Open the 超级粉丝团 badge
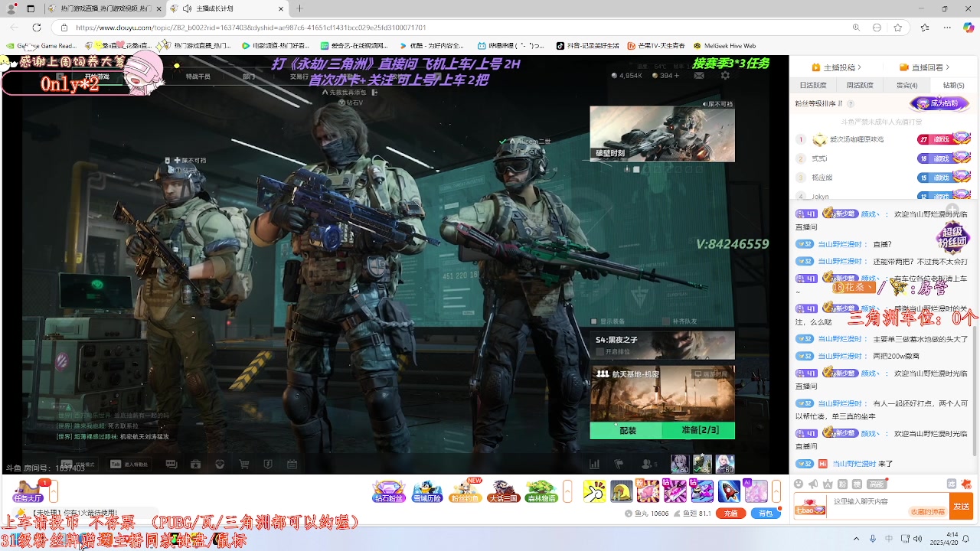The image size is (980, 551). (x=953, y=237)
